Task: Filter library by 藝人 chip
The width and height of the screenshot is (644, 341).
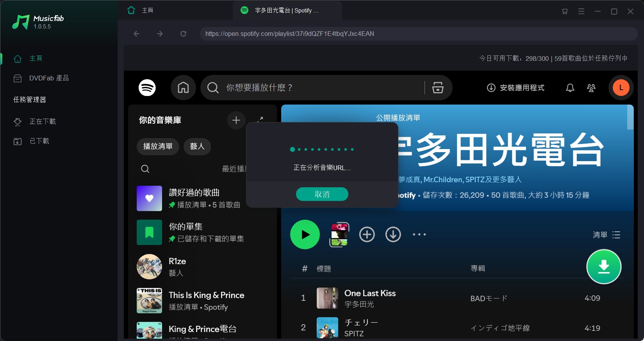Action: pyautogui.click(x=197, y=147)
